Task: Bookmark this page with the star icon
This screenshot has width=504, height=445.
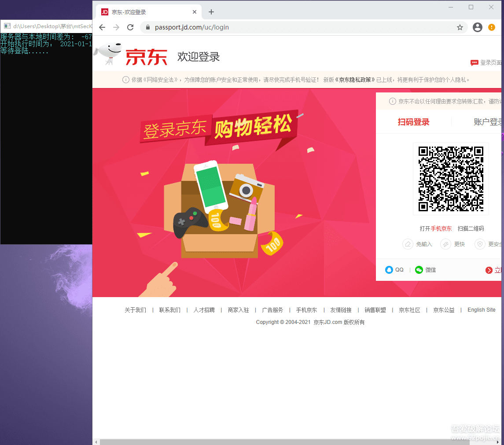Action: click(x=460, y=27)
